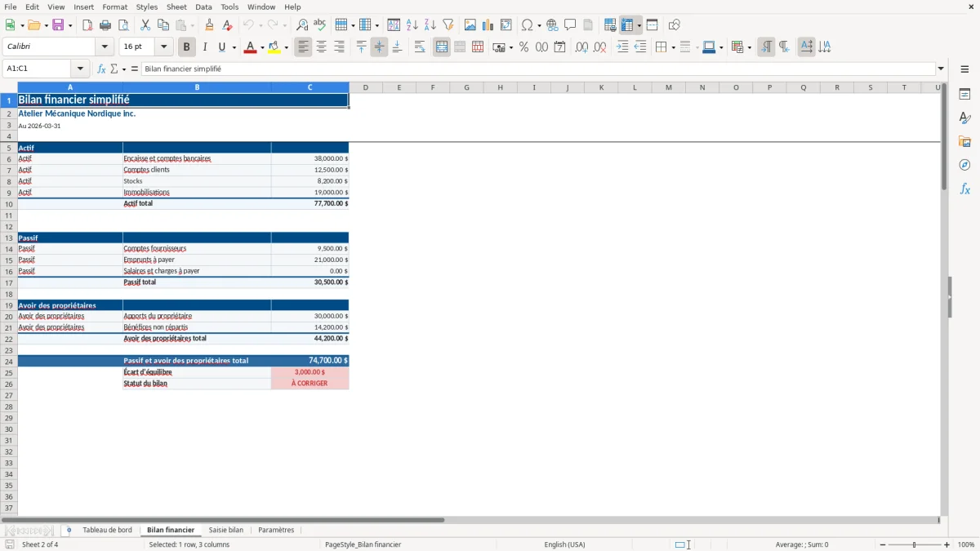980x551 pixels.
Task: Click the Insert Chart icon
Action: (x=488, y=25)
